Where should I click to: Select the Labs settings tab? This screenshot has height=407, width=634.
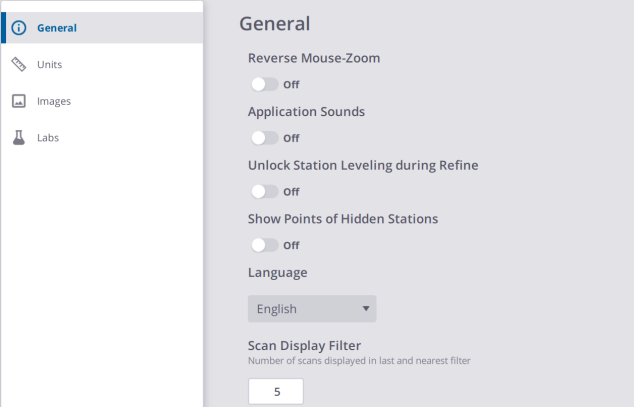pyautogui.click(x=48, y=138)
